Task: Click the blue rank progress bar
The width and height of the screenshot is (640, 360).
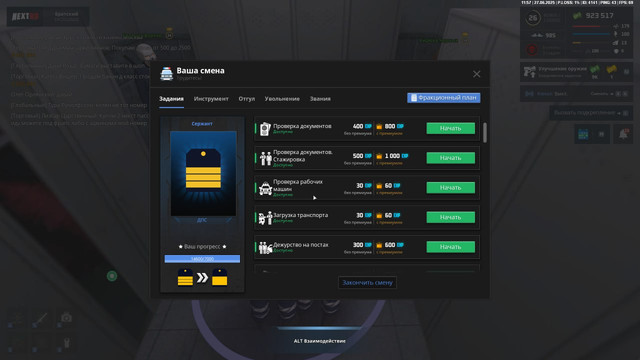Action: click(x=202, y=259)
